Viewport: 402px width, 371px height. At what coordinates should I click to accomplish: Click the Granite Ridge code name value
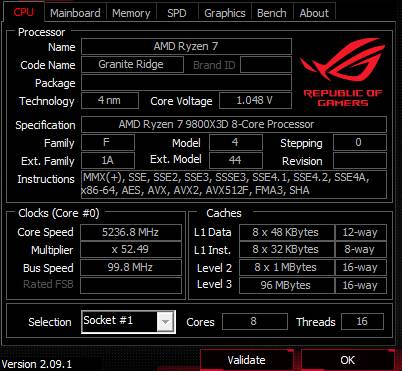(x=132, y=64)
